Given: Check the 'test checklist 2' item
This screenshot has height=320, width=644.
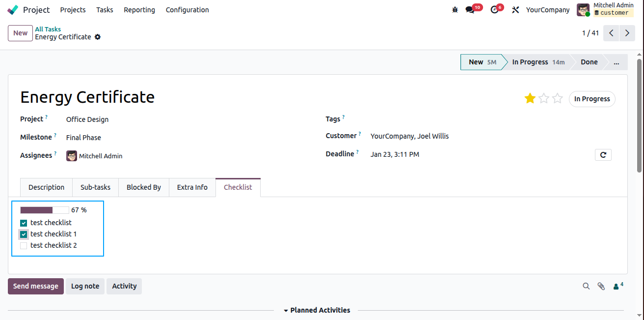Looking at the screenshot, I should coord(24,246).
